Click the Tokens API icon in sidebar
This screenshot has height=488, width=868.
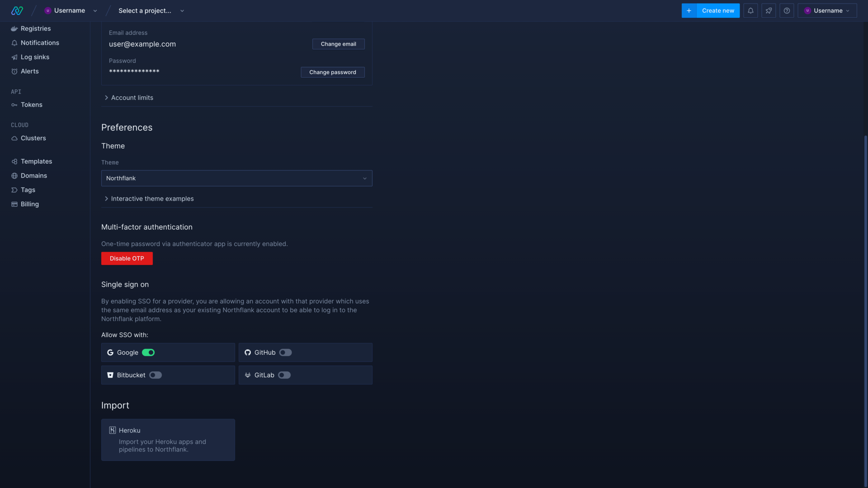pos(14,105)
